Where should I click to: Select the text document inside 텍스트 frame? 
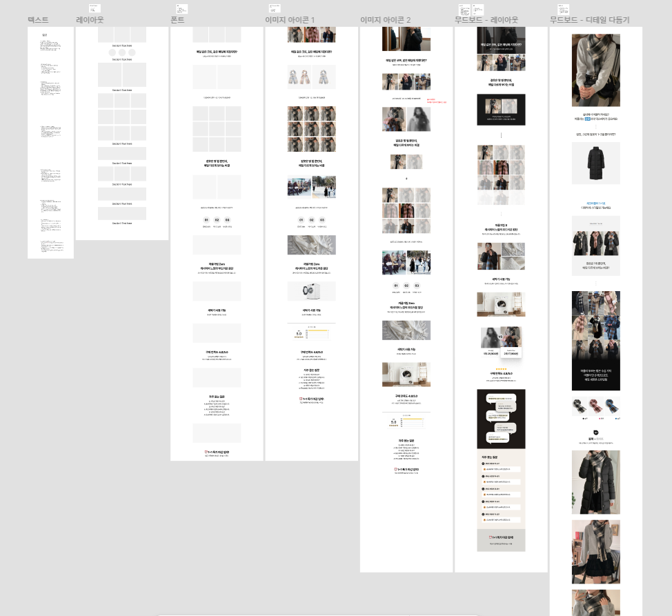(50, 143)
